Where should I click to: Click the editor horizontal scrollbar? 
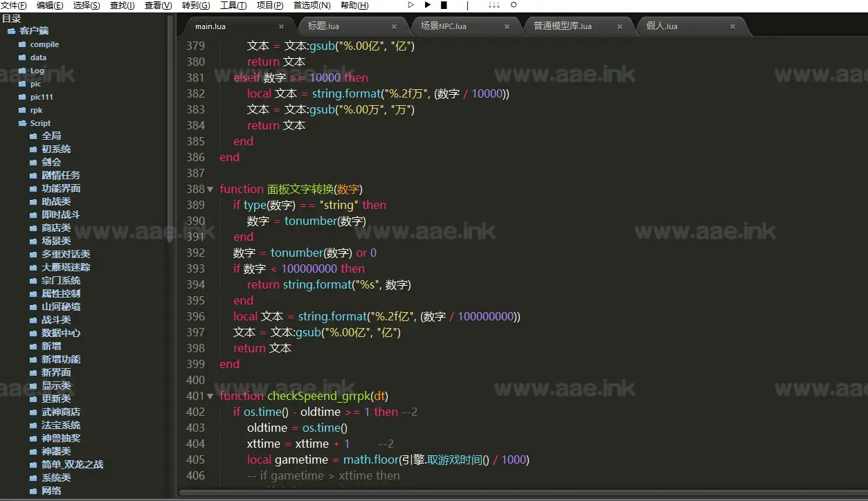pyautogui.click(x=523, y=493)
